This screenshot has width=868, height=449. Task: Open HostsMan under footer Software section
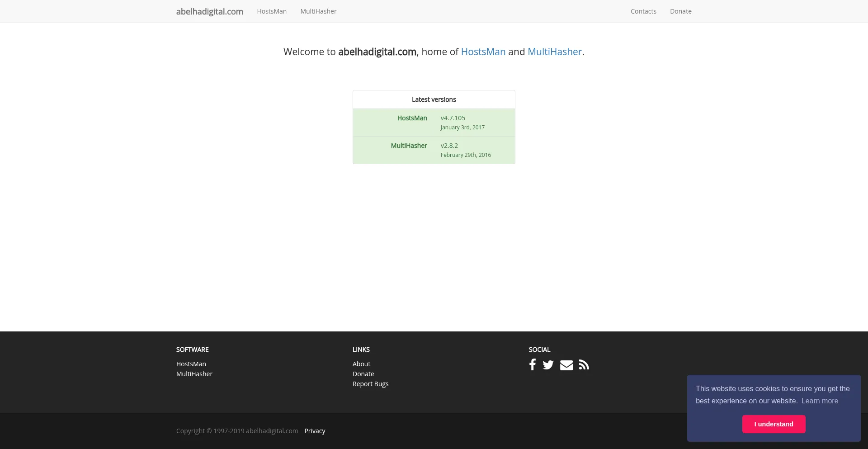coord(191,364)
